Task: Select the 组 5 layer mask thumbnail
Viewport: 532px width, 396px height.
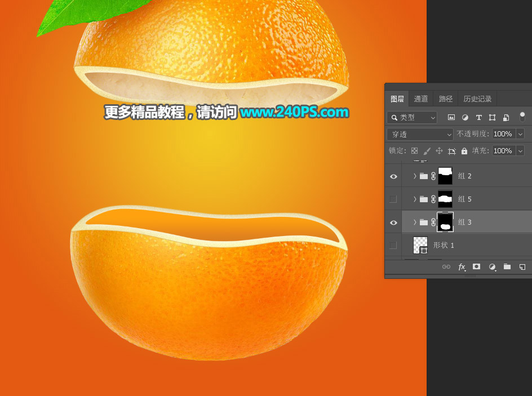Action: tap(445, 199)
